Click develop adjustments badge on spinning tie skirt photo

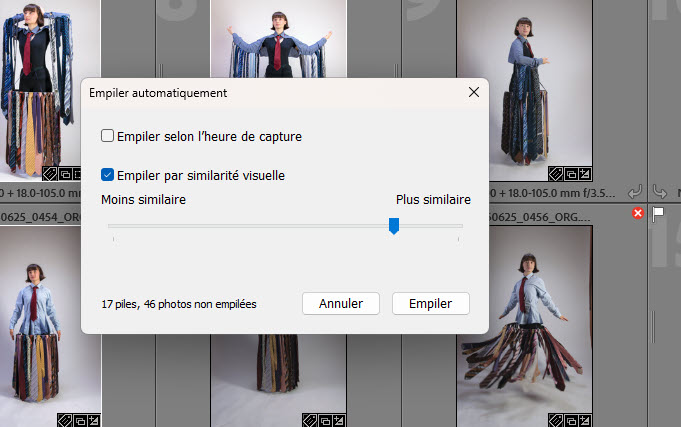pos(585,420)
